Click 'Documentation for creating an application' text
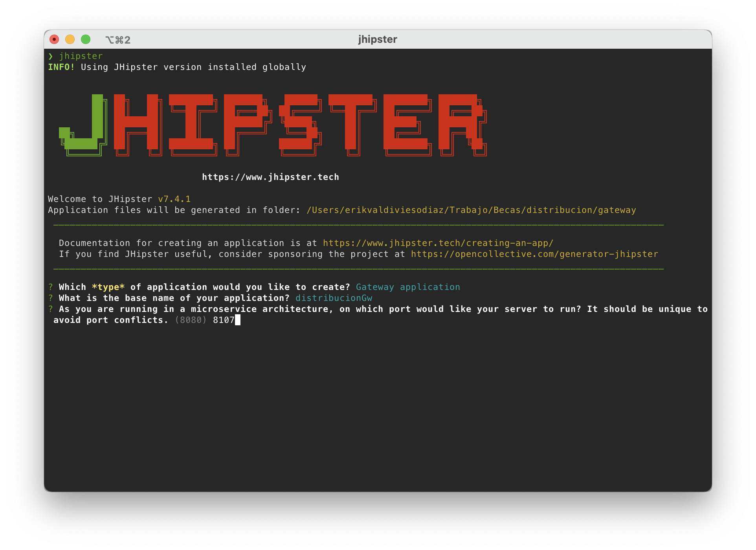The height and width of the screenshot is (550, 756). (x=171, y=243)
